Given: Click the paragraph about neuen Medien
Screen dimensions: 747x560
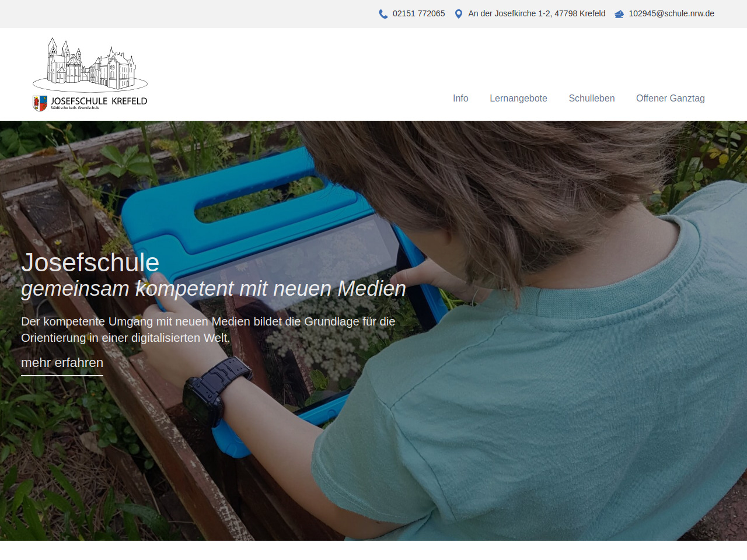Looking at the screenshot, I should 208,330.
